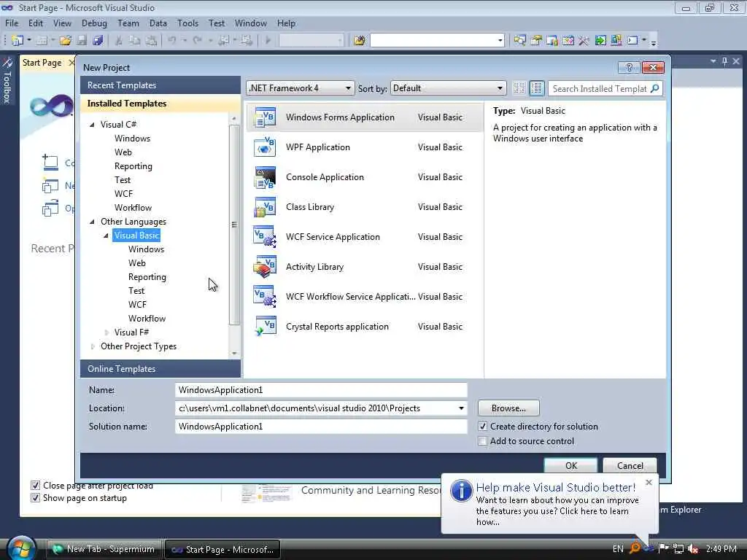The image size is (747, 560).
Task: Expand the Recent Templates section
Action: 160,85
